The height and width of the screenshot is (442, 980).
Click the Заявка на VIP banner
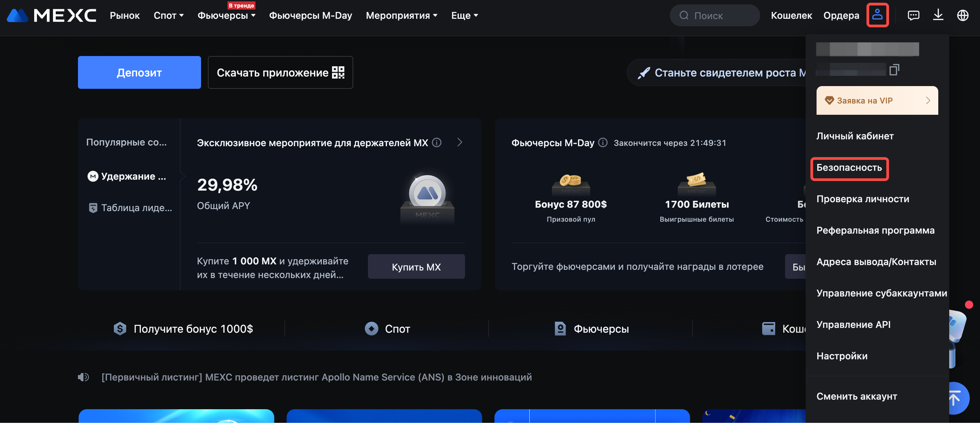877,100
